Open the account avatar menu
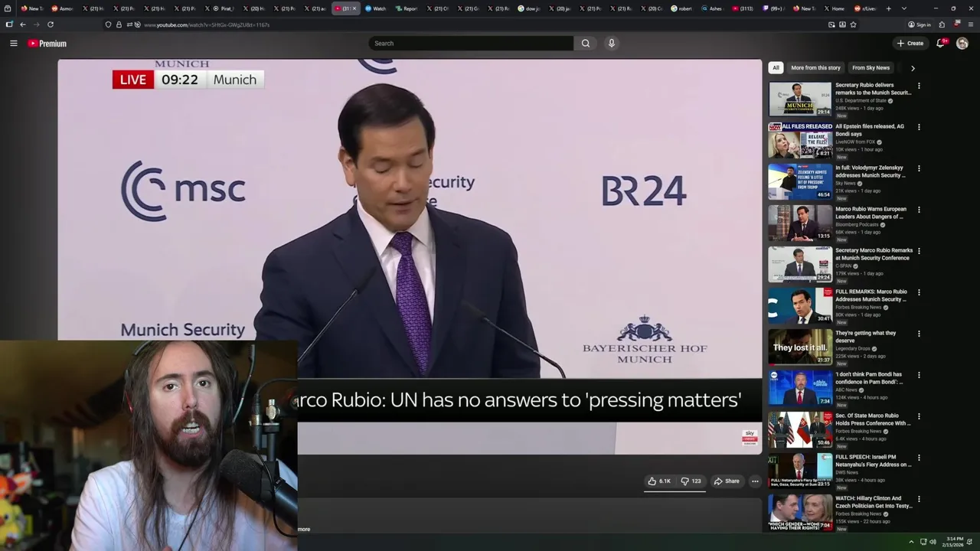Image resolution: width=980 pixels, height=551 pixels. pos(962,44)
